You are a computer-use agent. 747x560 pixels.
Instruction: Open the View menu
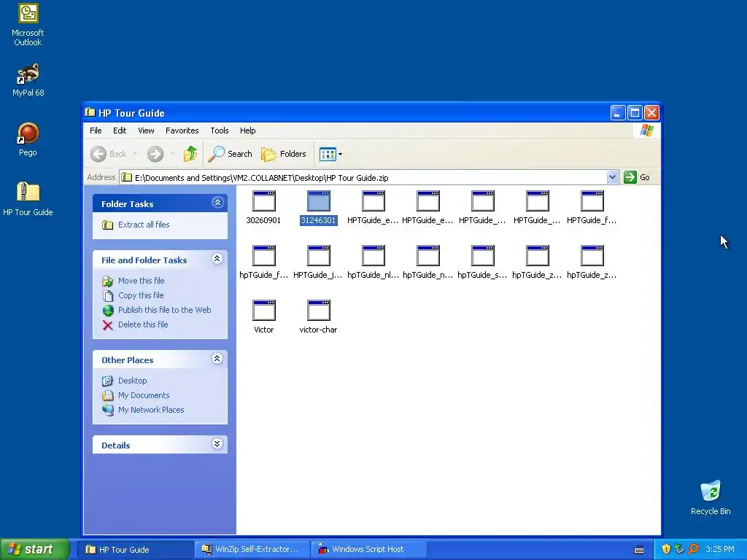tap(146, 131)
